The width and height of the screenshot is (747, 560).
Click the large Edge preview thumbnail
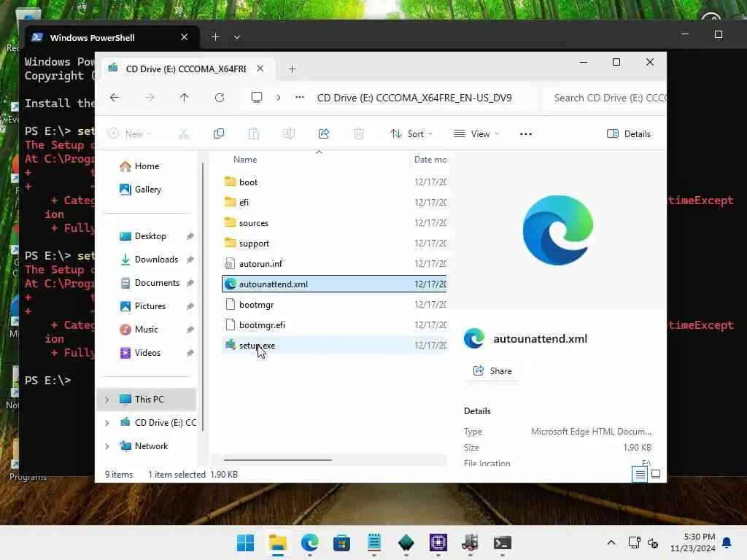(x=558, y=230)
